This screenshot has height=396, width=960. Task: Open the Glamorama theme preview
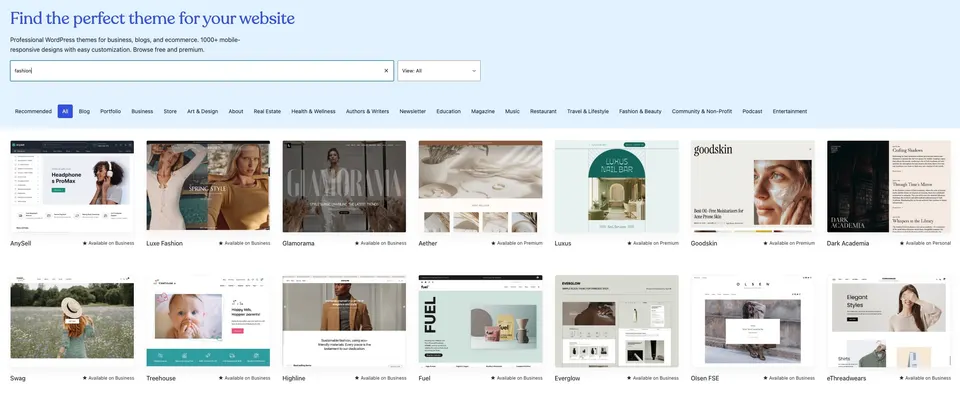point(344,186)
